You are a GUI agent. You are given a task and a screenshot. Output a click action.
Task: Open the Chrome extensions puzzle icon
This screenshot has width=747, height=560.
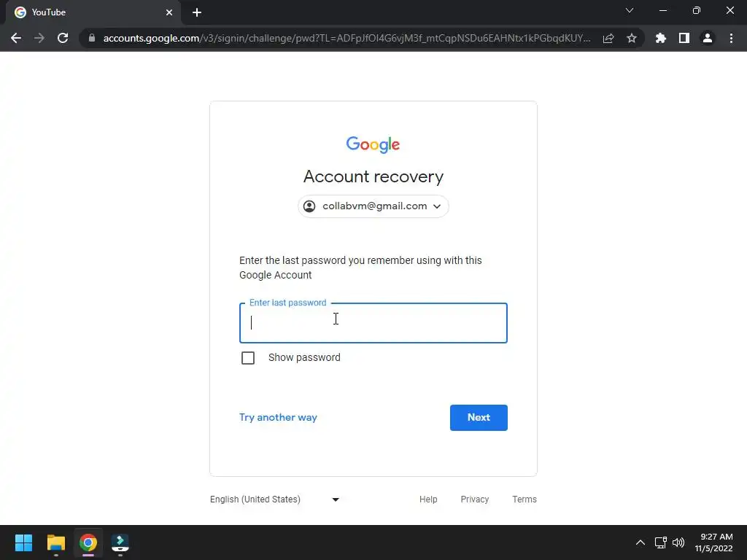(661, 38)
